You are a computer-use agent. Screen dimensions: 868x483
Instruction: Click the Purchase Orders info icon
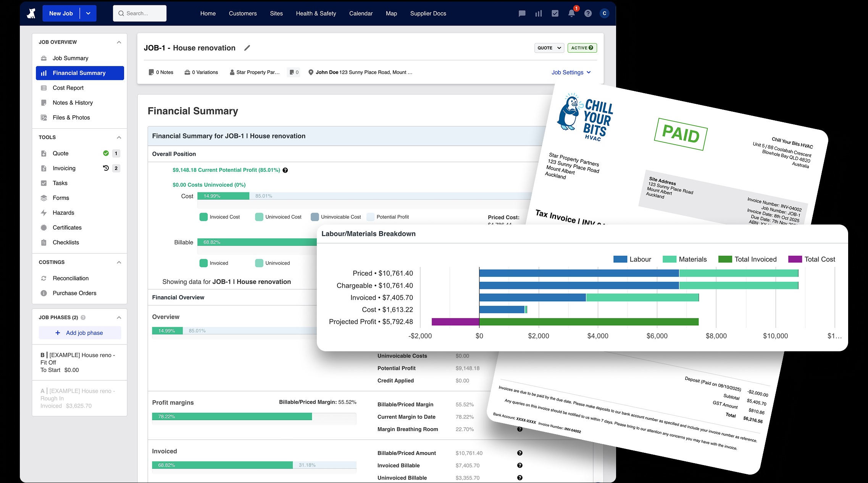(x=44, y=293)
